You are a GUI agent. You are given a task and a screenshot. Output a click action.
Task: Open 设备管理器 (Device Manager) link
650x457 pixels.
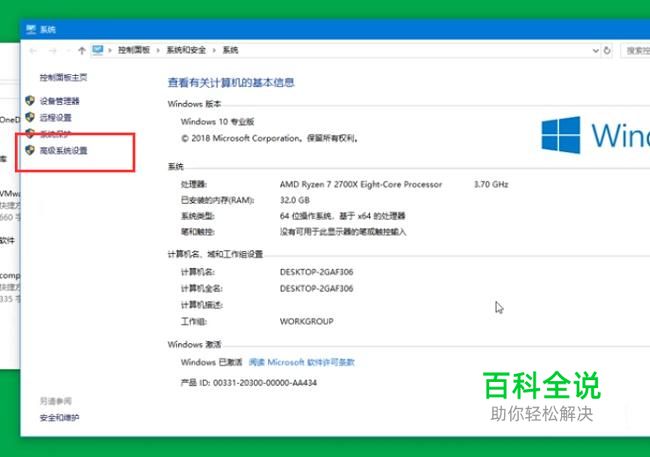[x=60, y=101]
